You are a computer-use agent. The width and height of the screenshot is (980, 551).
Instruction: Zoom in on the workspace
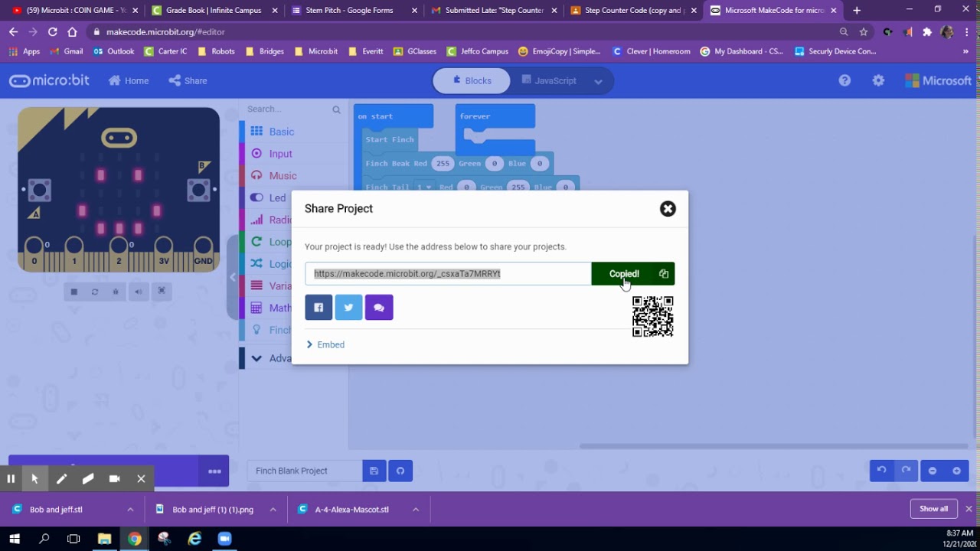click(956, 471)
